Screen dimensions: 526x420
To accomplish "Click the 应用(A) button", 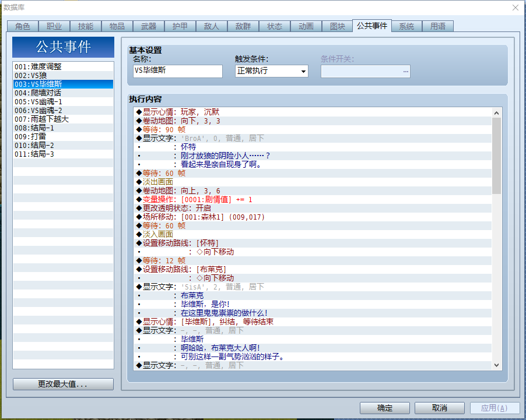I will coord(495,408).
